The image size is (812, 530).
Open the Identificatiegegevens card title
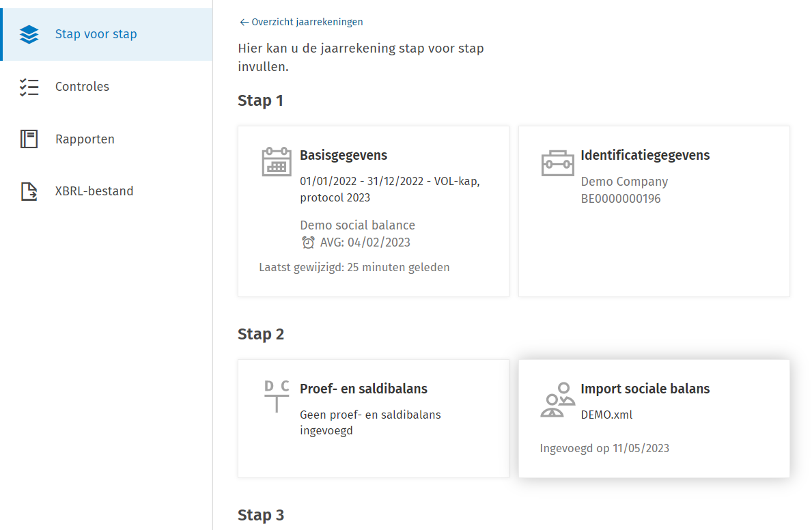[645, 155]
